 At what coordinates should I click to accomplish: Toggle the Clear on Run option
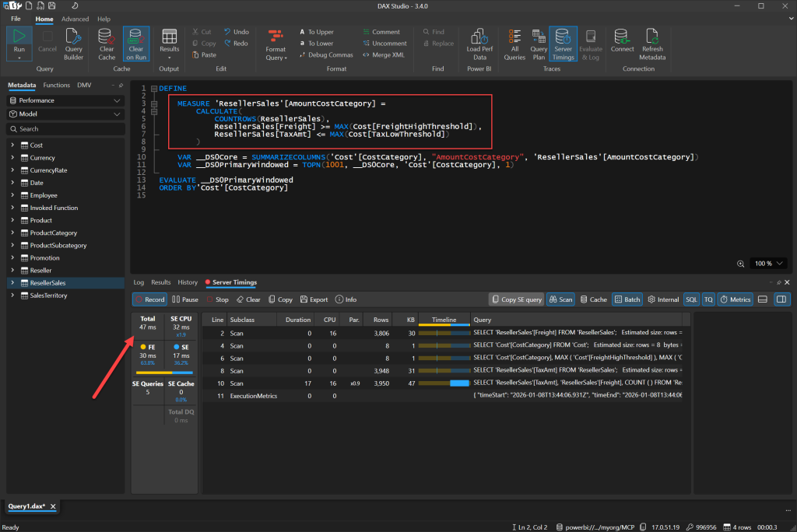135,43
